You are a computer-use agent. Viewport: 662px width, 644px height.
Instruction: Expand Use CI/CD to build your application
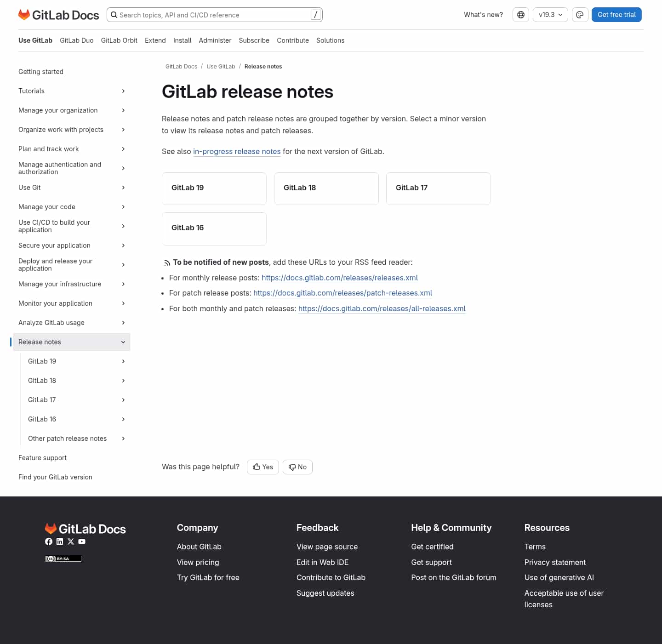coord(123,226)
